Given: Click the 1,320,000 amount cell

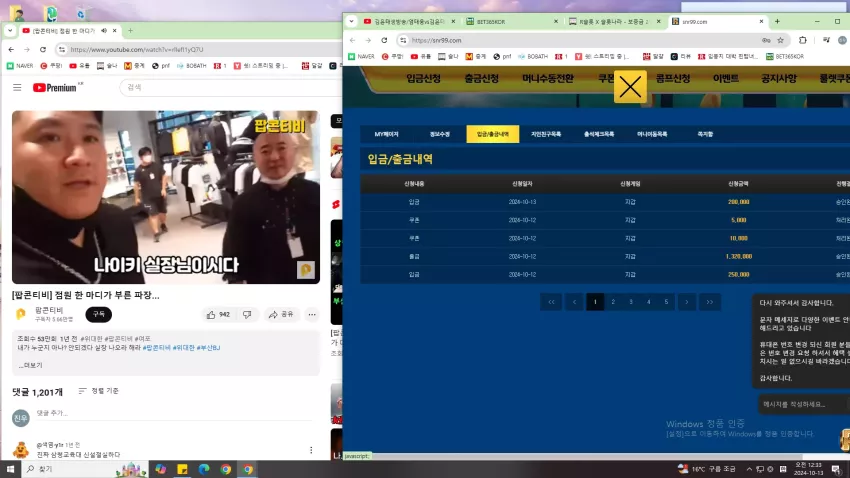Looking at the screenshot, I should tap(738, 256).
